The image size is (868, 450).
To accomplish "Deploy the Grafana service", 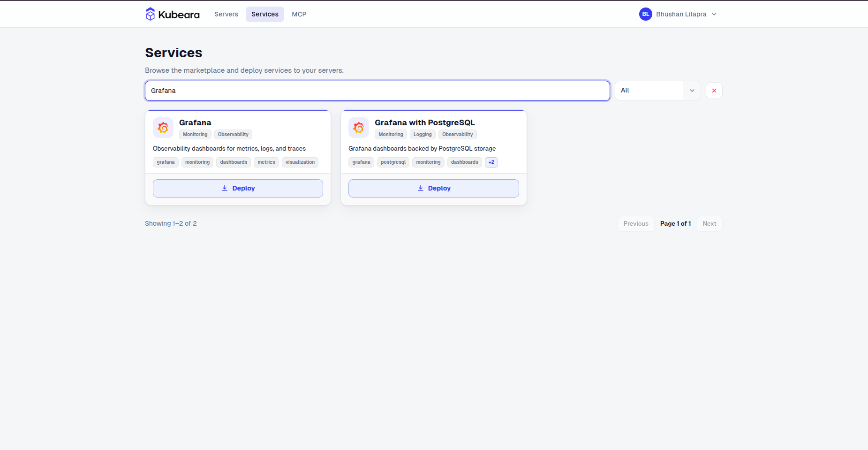I will coord(238,188).
